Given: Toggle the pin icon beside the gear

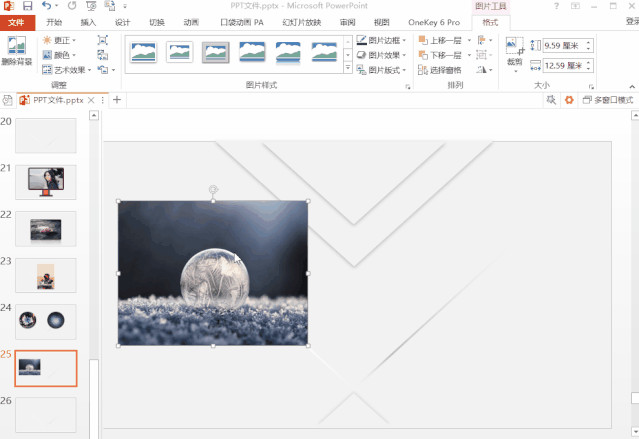Looking at the screenshot, I should point(551,100).
